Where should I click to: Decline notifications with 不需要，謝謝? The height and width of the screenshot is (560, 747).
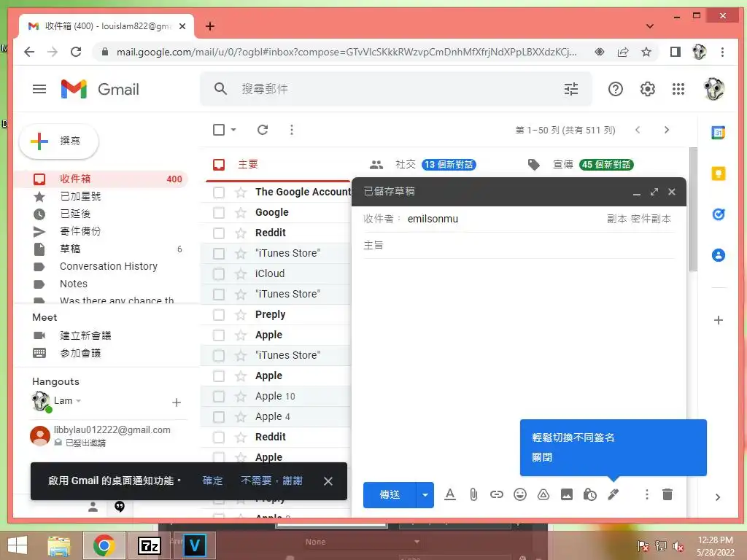click(271, 481)
